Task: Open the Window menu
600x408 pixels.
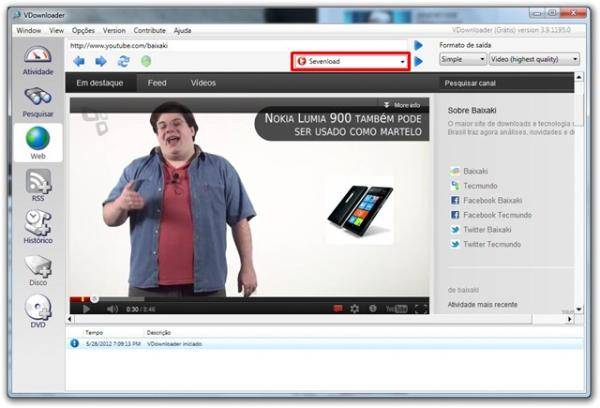Action: 29,30
